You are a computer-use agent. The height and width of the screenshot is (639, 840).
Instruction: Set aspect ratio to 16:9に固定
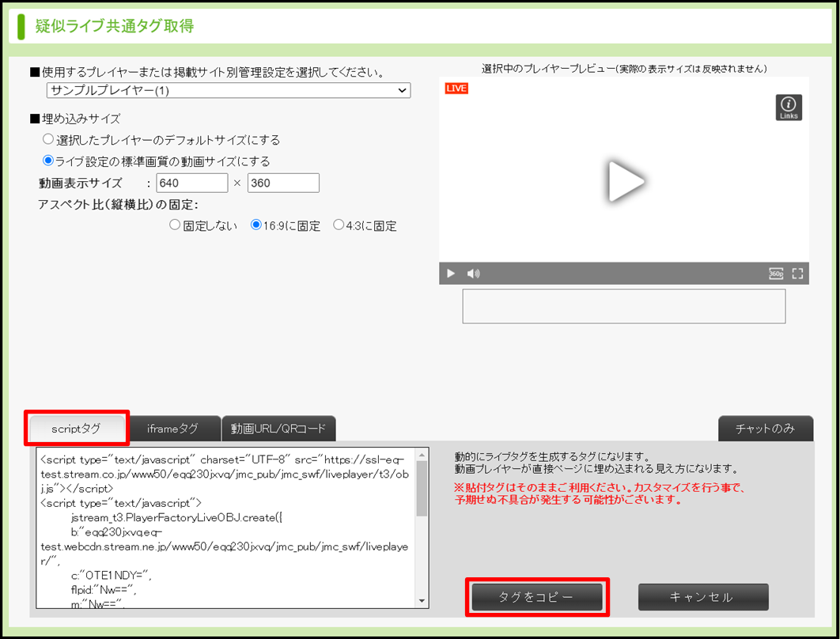(x=256, y=225)
